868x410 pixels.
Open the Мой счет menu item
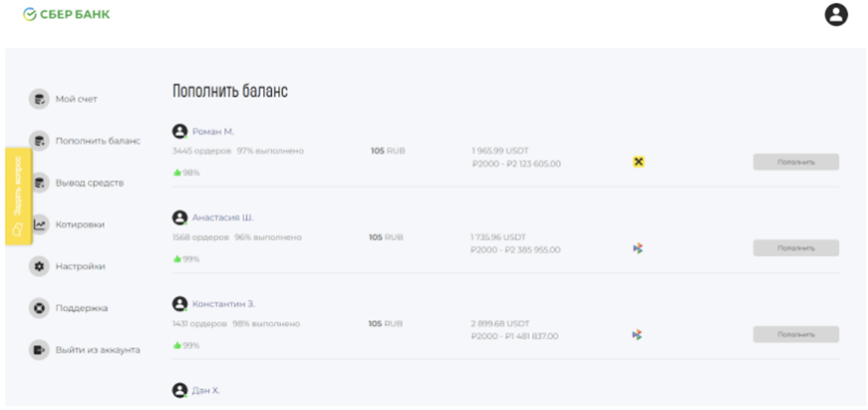[77, 99]
